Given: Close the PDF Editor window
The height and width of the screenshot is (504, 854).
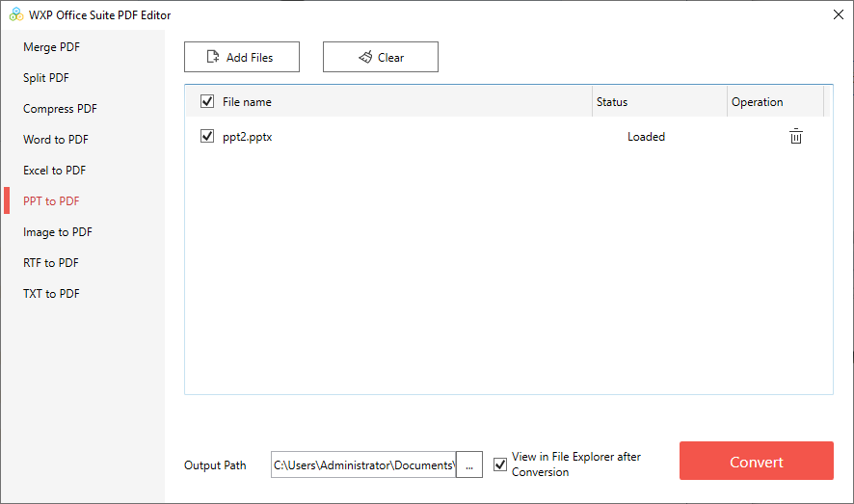Looking at the screenshot, I should point(839,14).
